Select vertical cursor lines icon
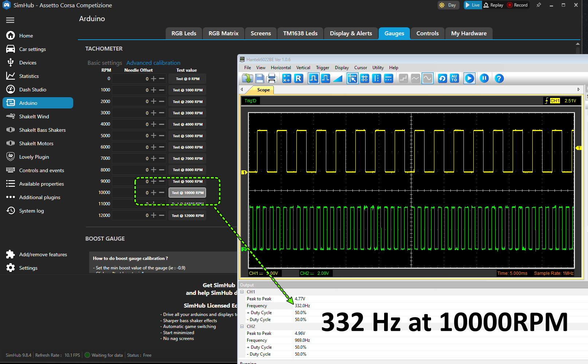 (376, 78)
